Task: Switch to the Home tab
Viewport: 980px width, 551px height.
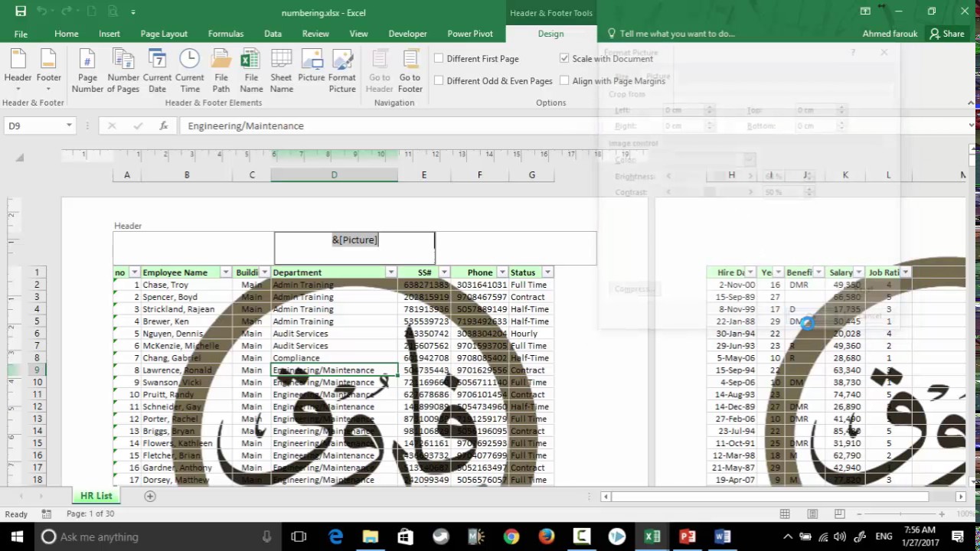Action: [66, 34]
